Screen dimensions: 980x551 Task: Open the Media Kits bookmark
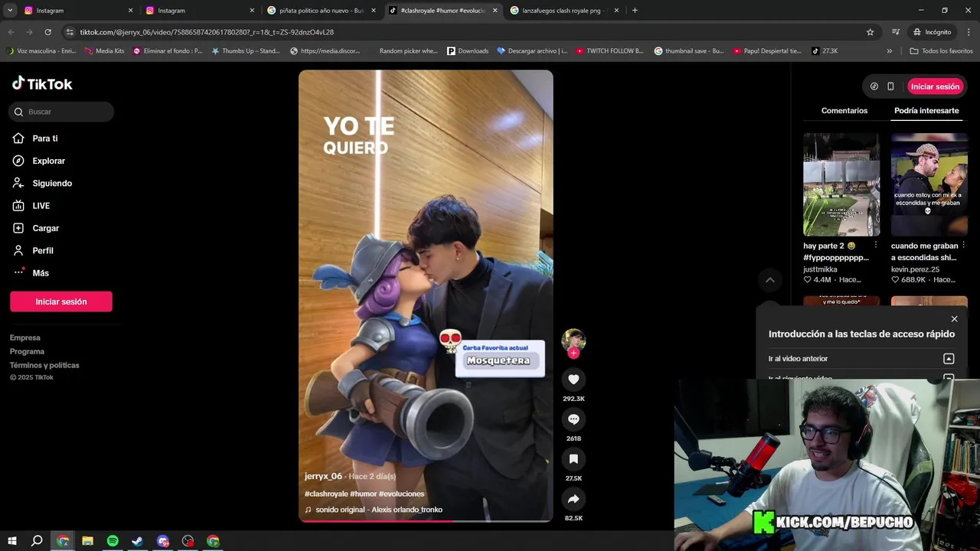104,51
